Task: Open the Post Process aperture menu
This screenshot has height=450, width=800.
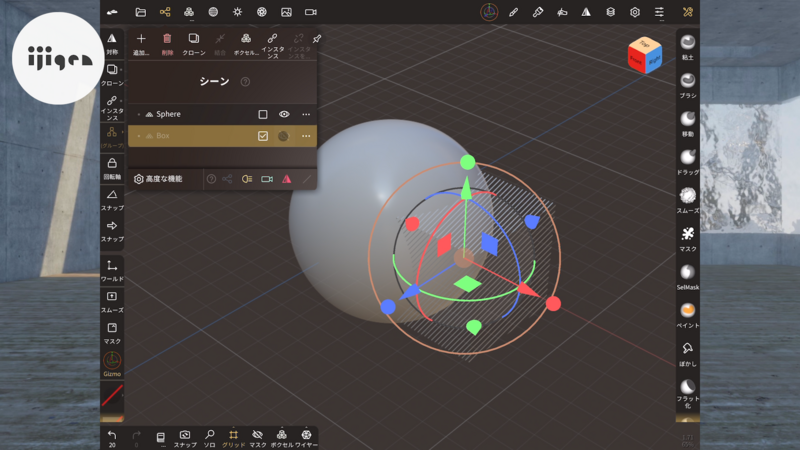Action: click(262, 12)
